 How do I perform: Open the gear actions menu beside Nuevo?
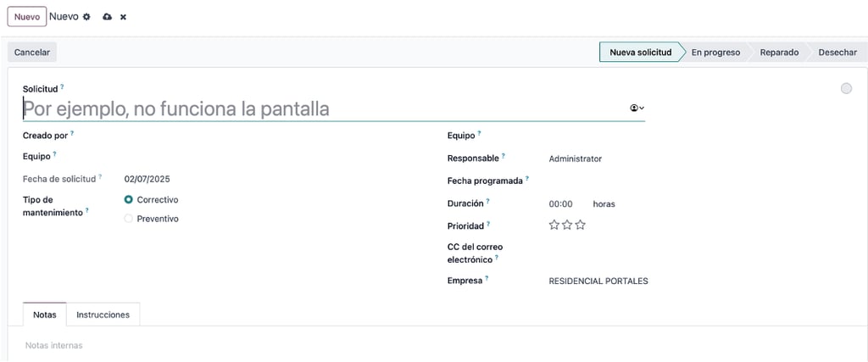click(x=86, y=17)
